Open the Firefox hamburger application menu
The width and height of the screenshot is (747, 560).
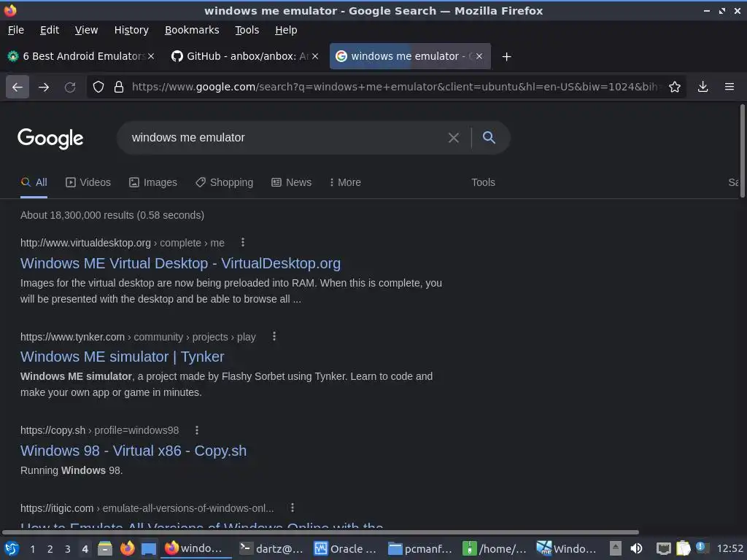(729, 87)
